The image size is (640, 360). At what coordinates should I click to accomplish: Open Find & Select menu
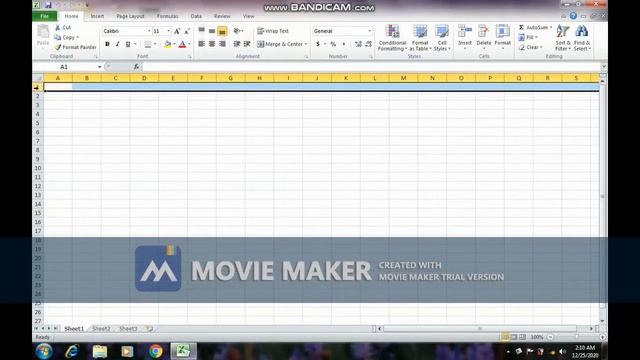click(x=582, y=38)
